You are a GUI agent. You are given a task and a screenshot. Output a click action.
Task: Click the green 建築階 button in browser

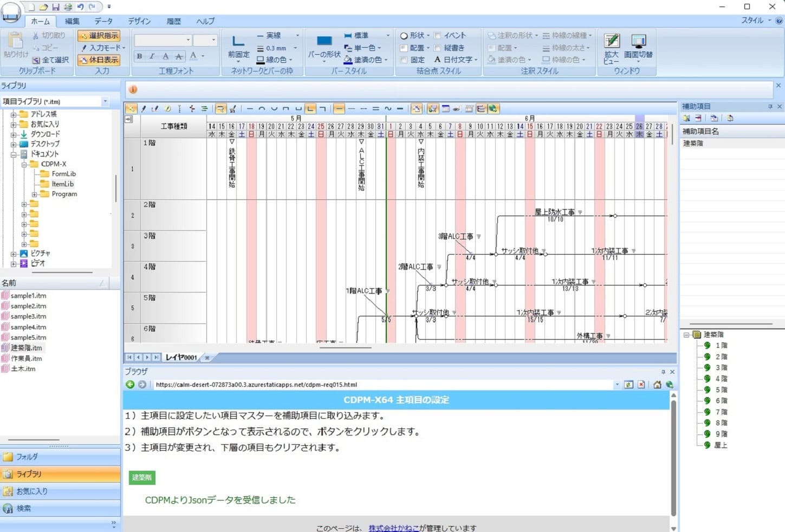(142, 477)
